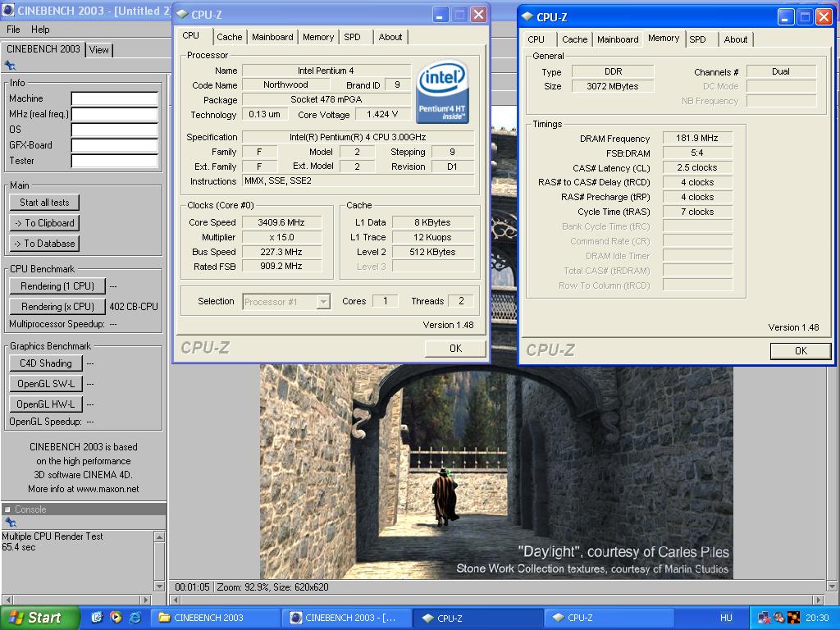Click the Core Speed value 3409.6 MHz
The width and height of the screenshot is (840, 630).
click(281, 222)
